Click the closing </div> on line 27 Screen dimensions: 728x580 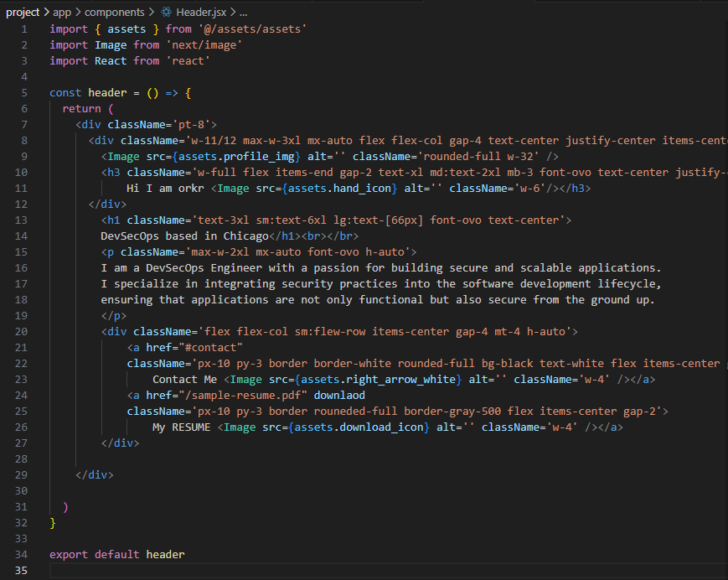[x=121, y=443]
